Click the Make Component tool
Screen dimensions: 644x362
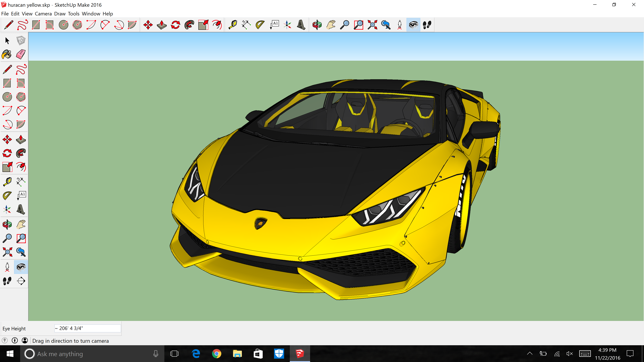[21, 40]
